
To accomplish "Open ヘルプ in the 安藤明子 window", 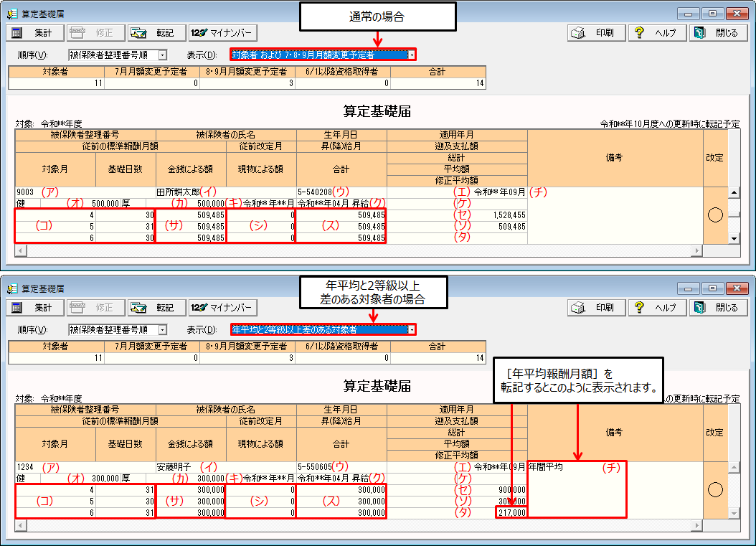I will pyautogui.click(x=657, y=308).
